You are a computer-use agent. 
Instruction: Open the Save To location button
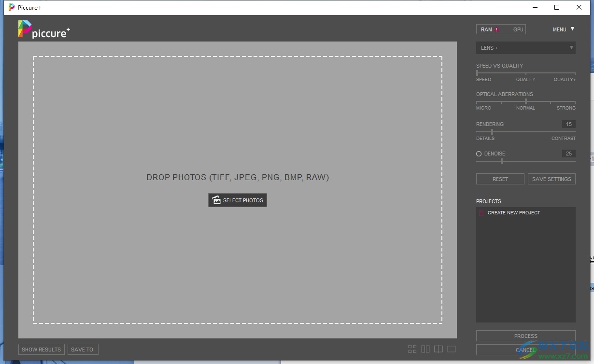(x=83, y=350)
